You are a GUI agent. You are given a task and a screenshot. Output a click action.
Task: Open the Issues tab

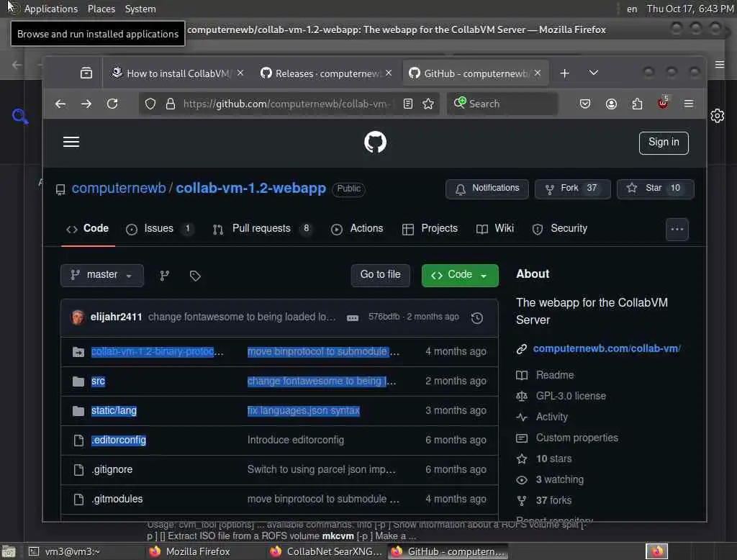(159, 228)
